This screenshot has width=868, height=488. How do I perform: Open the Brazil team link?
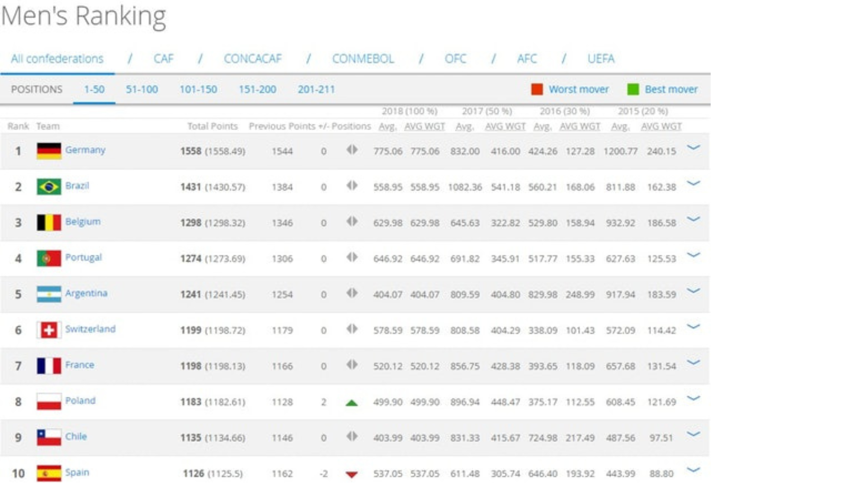(77, 186)
